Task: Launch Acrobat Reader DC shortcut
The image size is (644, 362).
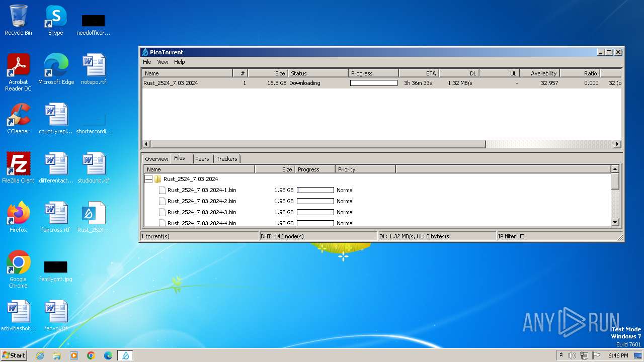Action: 18,72
